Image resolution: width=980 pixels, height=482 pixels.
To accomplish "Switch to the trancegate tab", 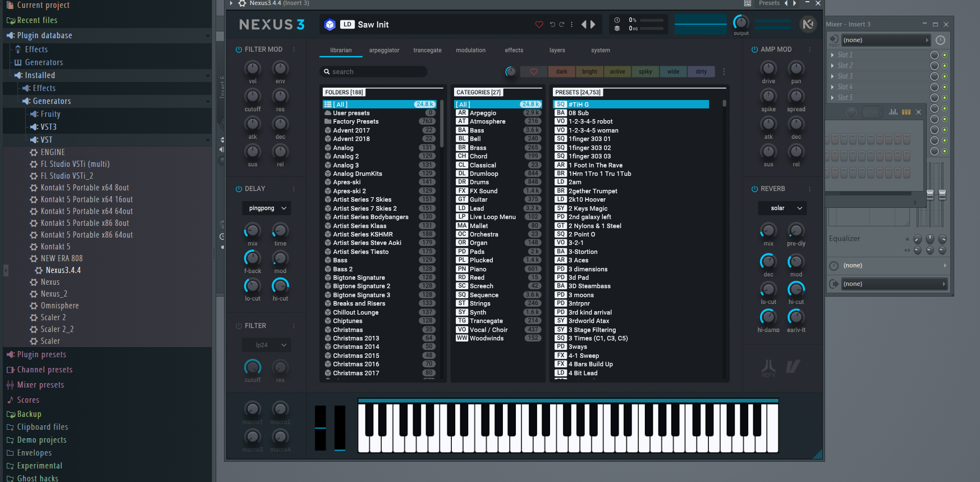I will tap(427, 51).
